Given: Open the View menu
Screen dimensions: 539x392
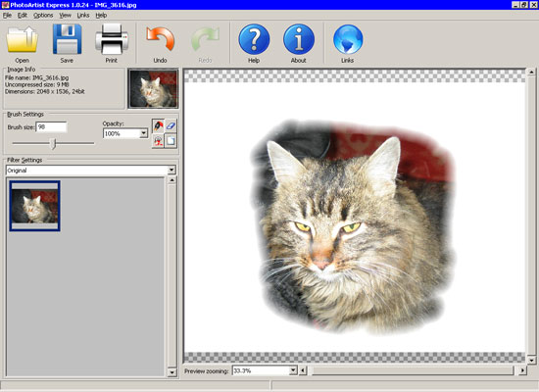Looking at the screenshot, I should click(x=65, y=15).
